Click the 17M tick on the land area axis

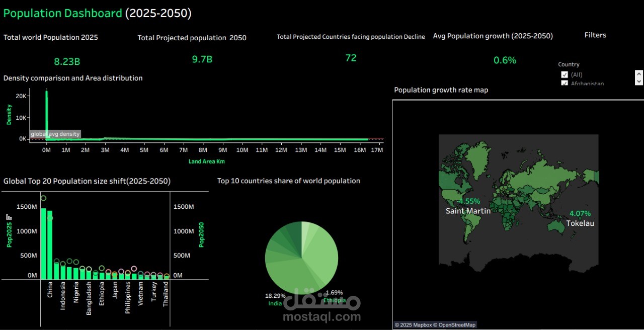click(377, 150)
